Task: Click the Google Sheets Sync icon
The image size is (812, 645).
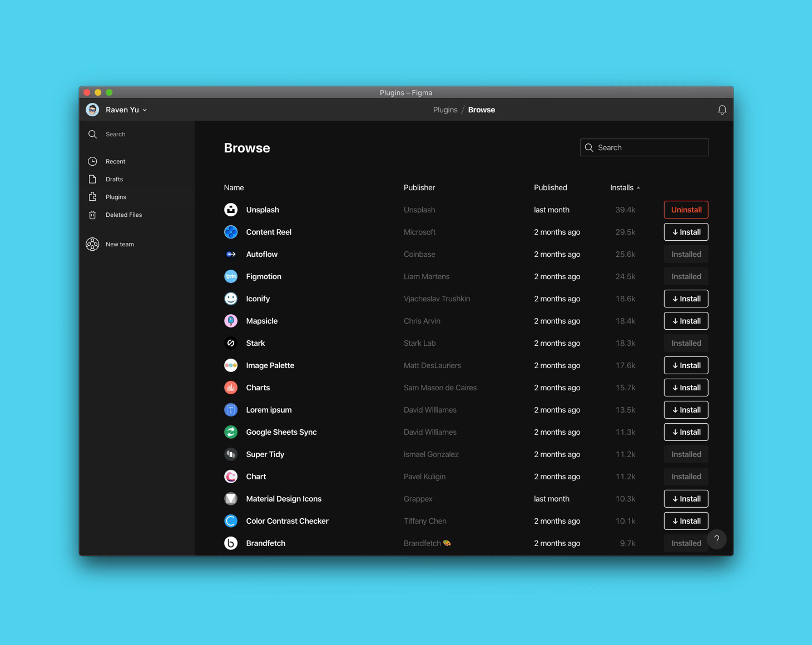Action: [x=231, y=432]
